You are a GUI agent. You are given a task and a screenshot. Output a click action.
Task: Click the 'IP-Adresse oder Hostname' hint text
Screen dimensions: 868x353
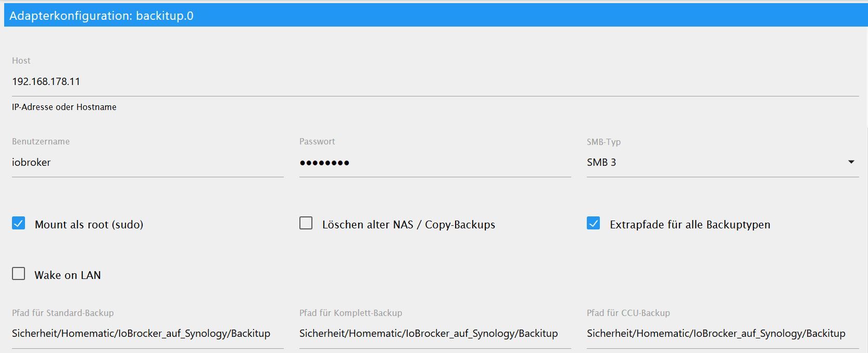point(64,107)
